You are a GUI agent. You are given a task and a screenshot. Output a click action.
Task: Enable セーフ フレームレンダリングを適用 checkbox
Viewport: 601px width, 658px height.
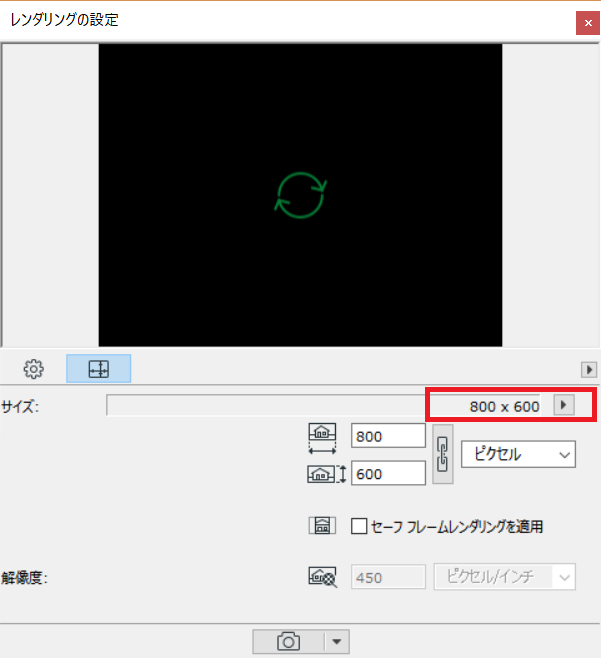click(x=359, y=526)
